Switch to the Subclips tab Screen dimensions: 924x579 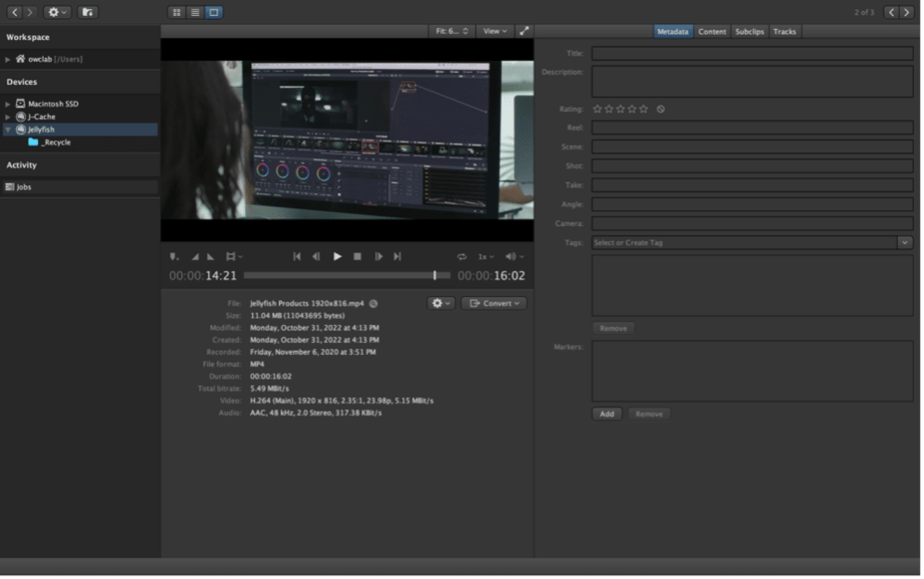click(749, 31)
